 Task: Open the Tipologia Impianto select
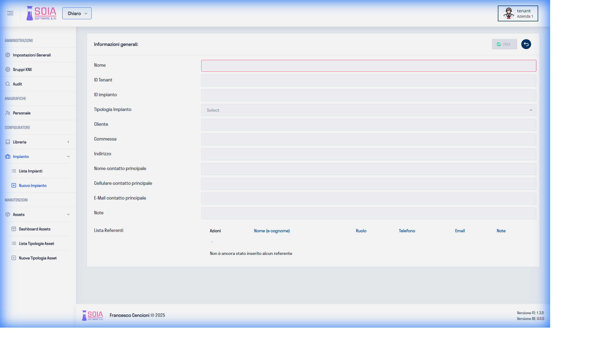tap(369, 110)
